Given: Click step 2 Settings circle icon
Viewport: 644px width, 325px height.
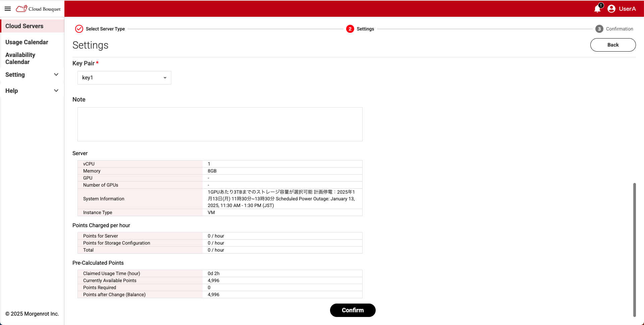Looking at the screenshot, I should pyautogui.click(x=350, y=29).
